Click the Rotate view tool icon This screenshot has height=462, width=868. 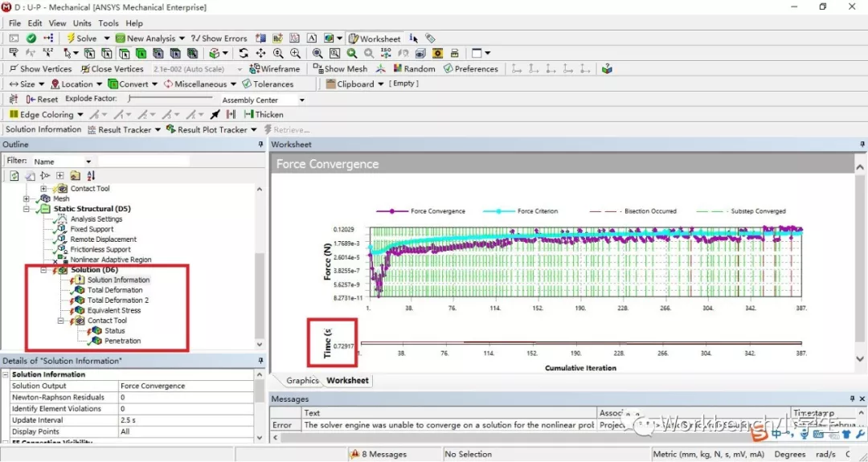[243, 54]
